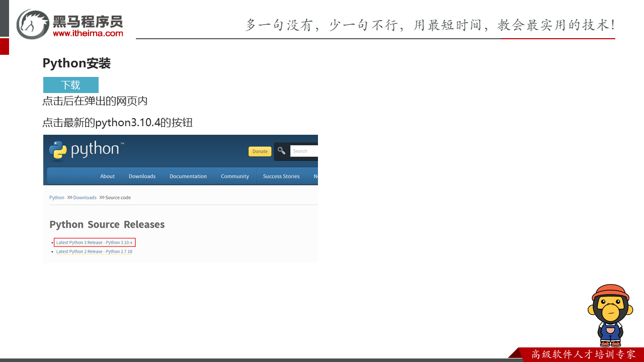Click the yellow Donate button
Viewport: 644px width, 362px height.
pos(260,151)
